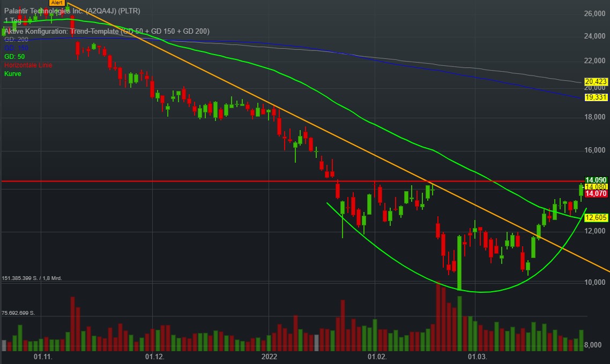
Task: Click the '75.692.699 S.' volume label
Action: point(18,313)
